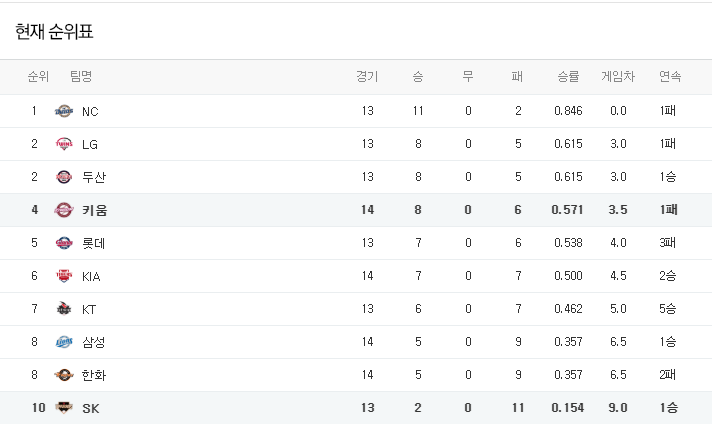Click the 키움 Heroes team logo
Viewport: 712px width, 442px height.
(64, 210)
